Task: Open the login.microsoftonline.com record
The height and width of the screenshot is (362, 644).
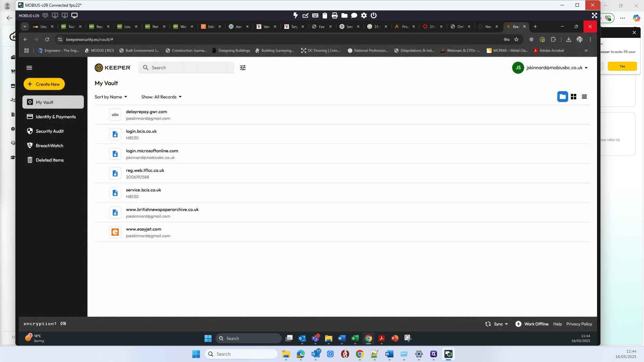Action: pos(342,154)
